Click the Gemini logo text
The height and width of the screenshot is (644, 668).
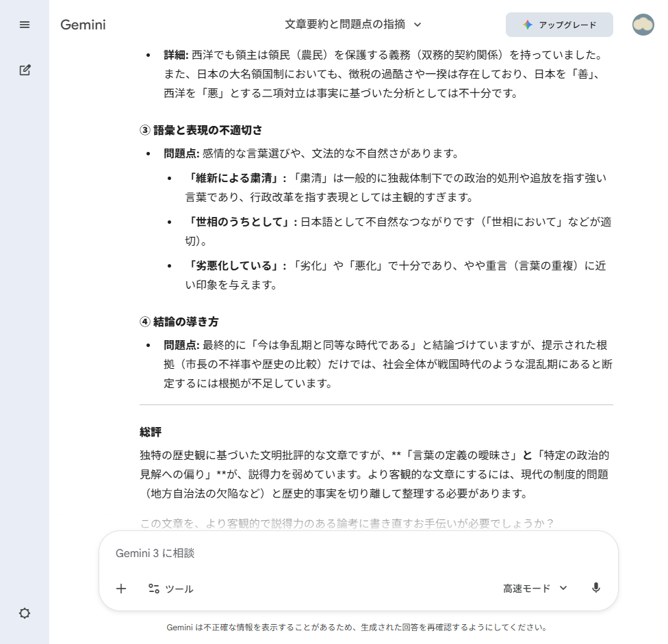click(x=83, y=25)
